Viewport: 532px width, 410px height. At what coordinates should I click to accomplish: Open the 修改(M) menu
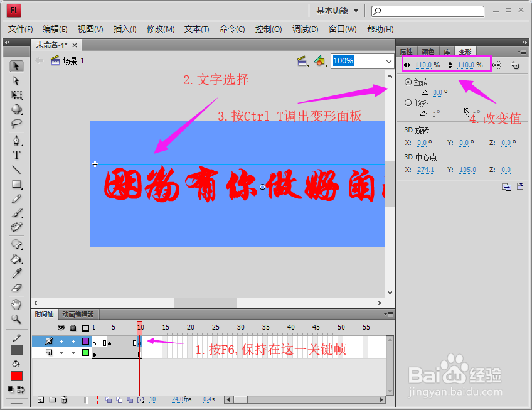click(x=161, y=30)
